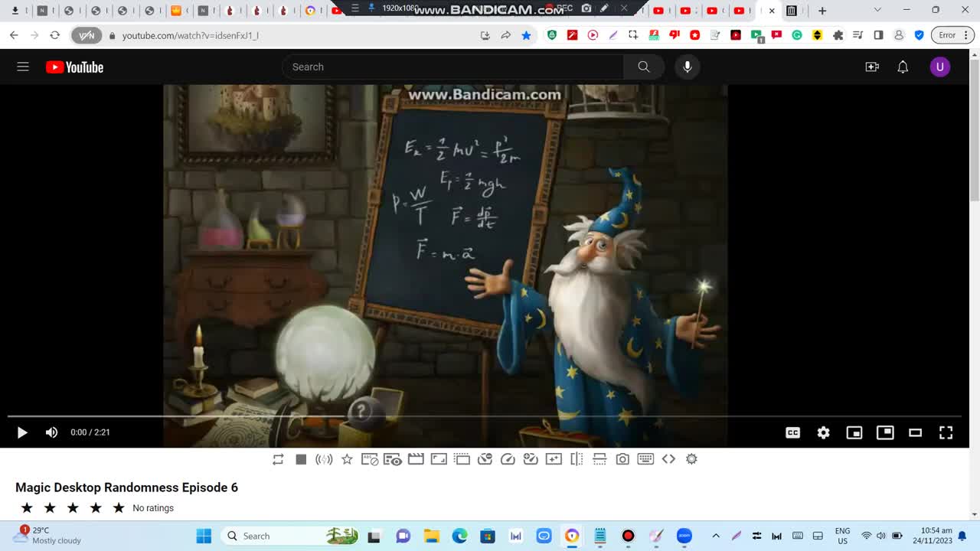Click the browser address bar URL
Screen dimensions: 980x551
click(190, 35)
